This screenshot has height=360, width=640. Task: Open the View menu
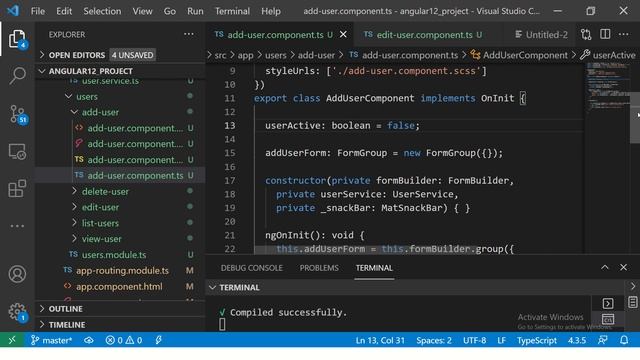click(x=142, y=11)
